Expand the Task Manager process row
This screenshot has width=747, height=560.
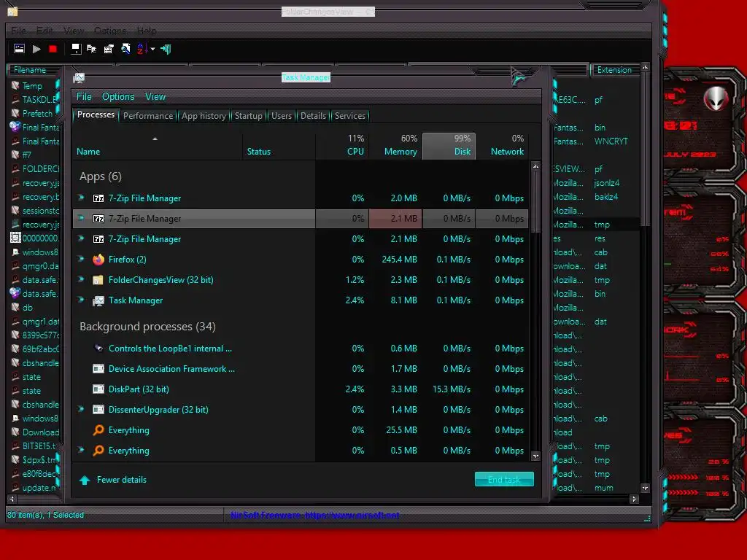coord(81,300)
